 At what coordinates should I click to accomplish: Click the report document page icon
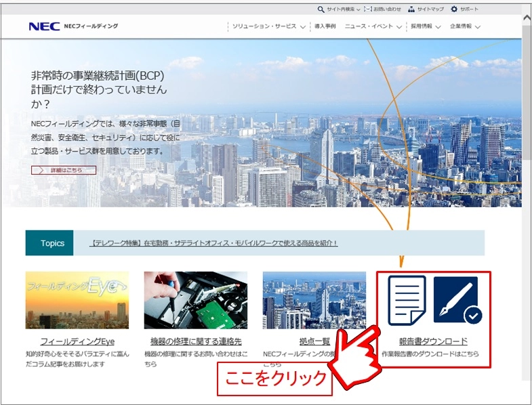click(x=407, y=301)
